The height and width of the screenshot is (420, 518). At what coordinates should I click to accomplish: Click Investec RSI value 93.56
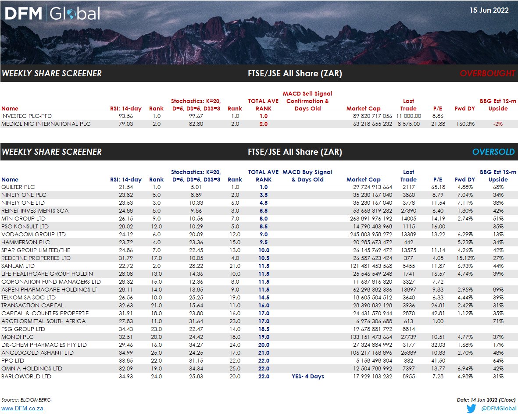click(x=126, y=116)
